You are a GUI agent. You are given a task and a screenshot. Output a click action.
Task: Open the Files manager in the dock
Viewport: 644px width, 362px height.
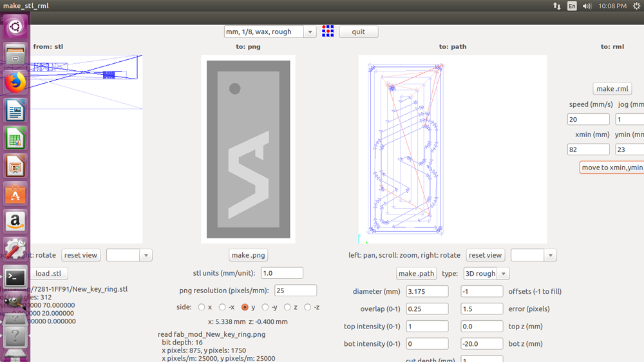coord(15,55)
